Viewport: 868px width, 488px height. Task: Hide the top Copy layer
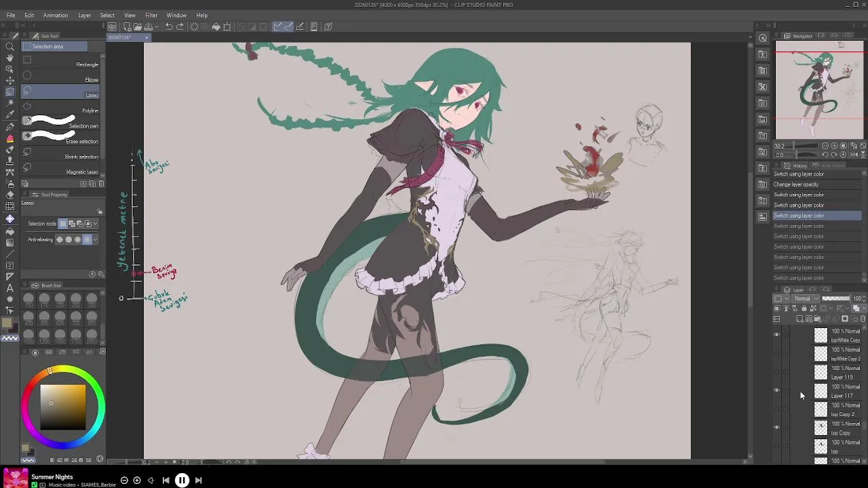click(776, 428)
